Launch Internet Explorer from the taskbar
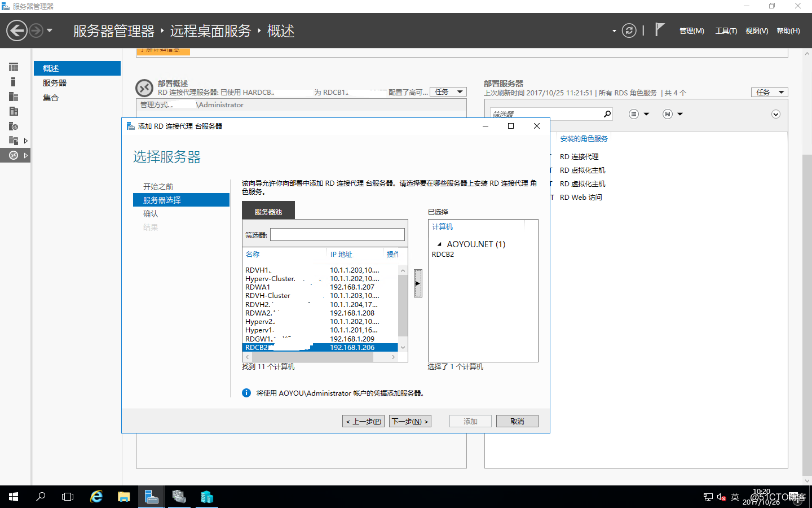Image resolution: width=812 pixels, height=508 pixels. (x=96, y=497)
